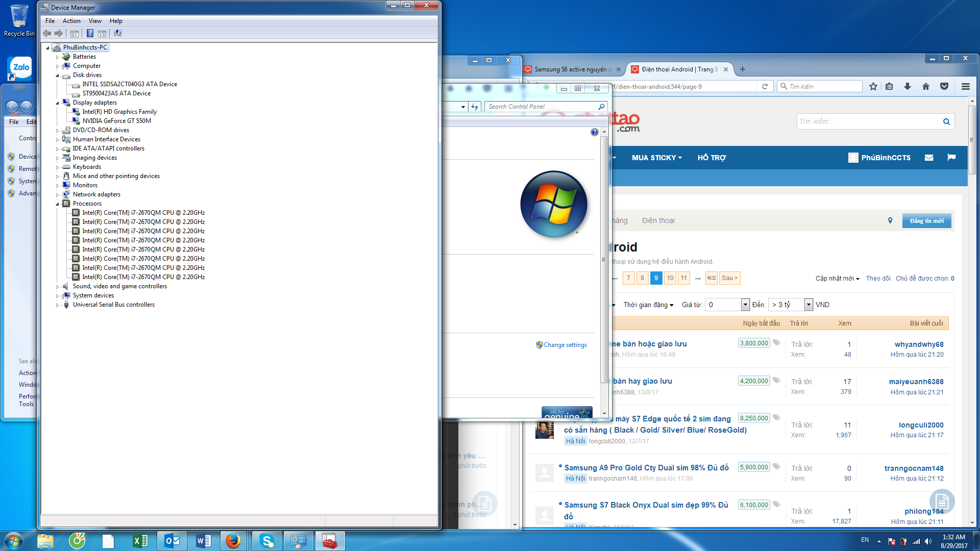980x551 pixels.
Task: Collapse the Processors tree node
Action: pos(57,204)
